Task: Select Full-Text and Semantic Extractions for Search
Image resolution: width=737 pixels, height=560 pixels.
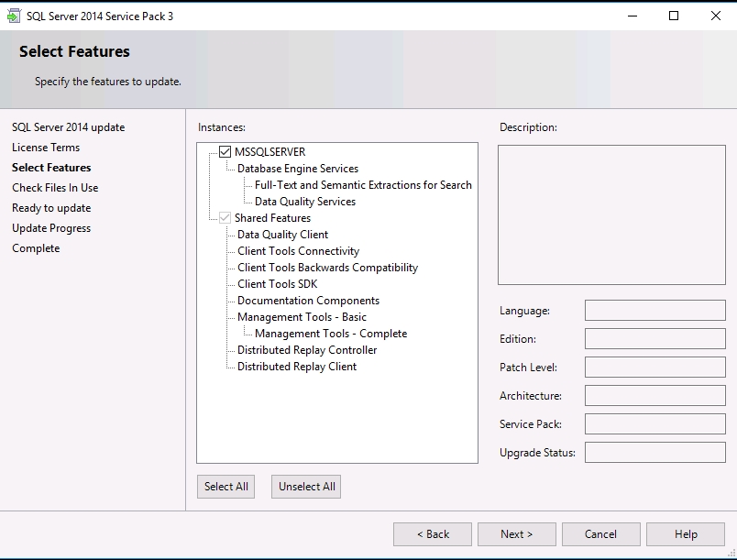Action: (363, 185)
